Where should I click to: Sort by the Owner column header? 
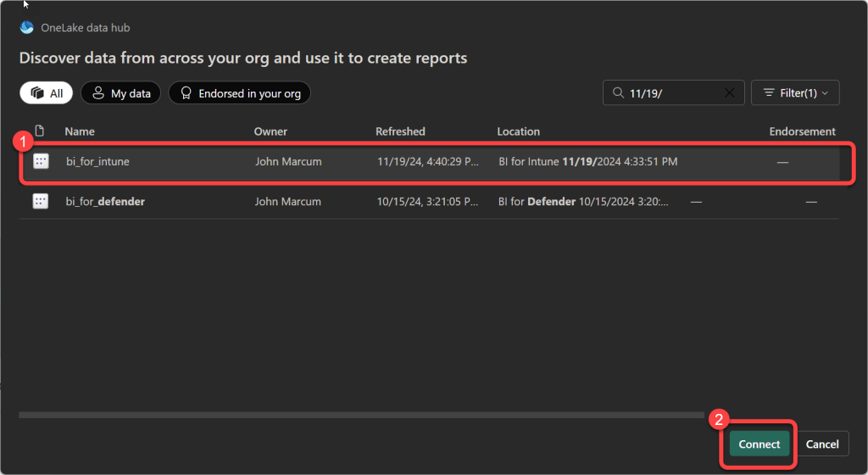click(x=270, y=131)
